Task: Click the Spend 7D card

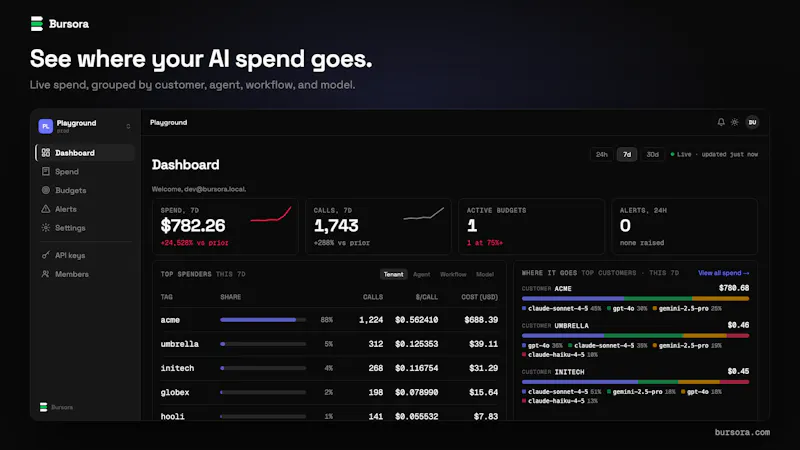Action: (x=225, y=227)
